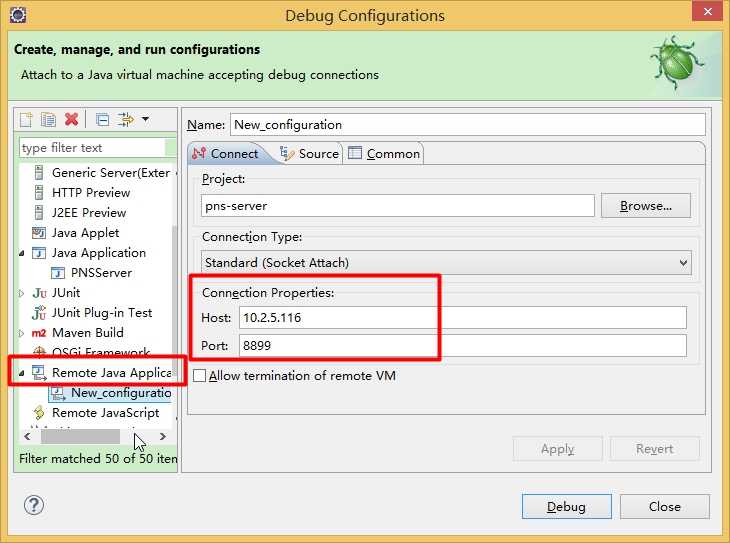The image size is (730, 543).
Task: Click the tree scroll right arrow
Action: 162,436
